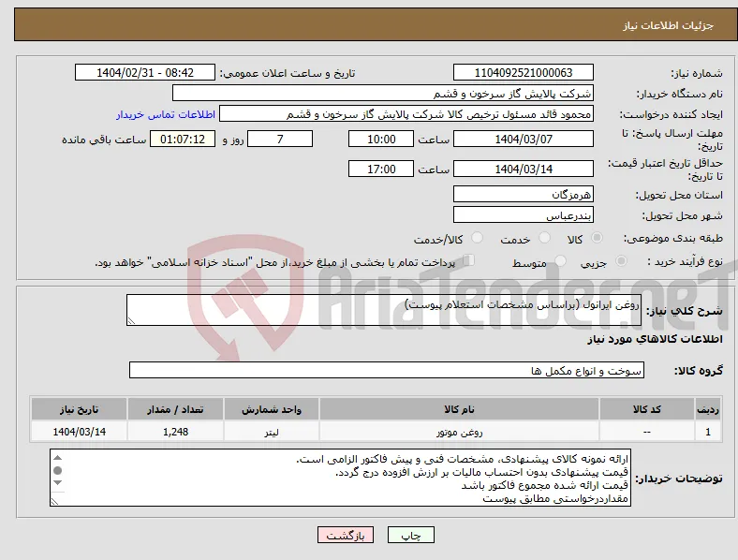This screenshot has height=560, width=738.
Task: Open the اطلاعات تماس خریدار link
Action: click(x=166, y=114)
